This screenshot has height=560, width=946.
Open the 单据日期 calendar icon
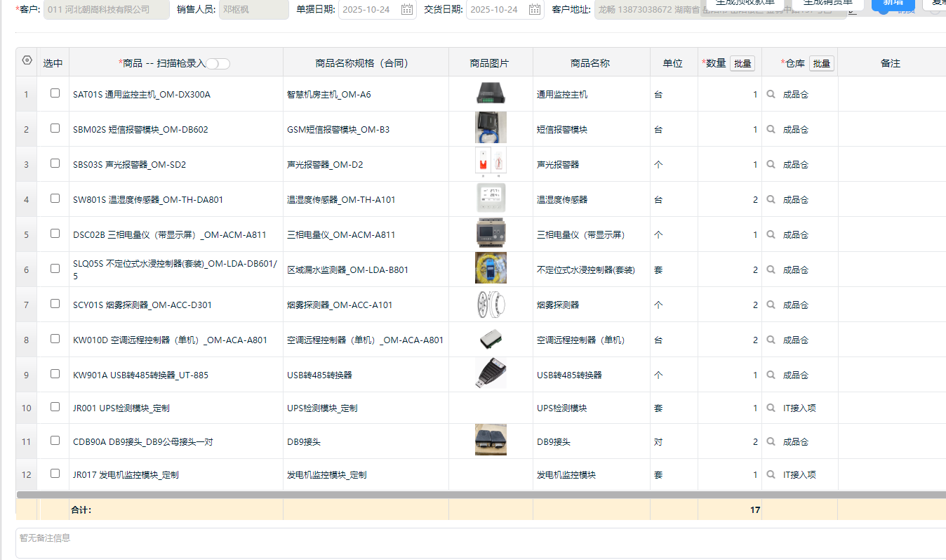click(x=407, y=9)
